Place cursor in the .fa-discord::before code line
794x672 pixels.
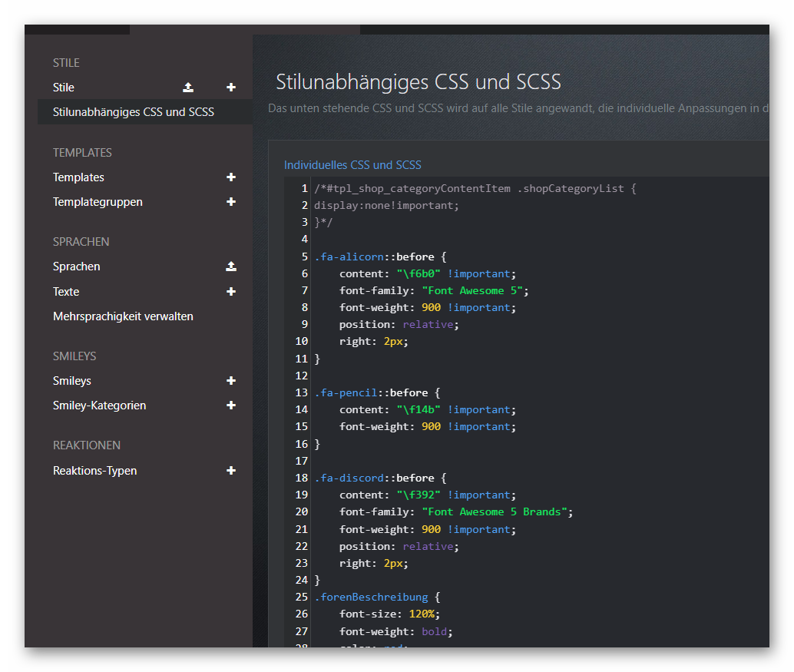point(379,478)
